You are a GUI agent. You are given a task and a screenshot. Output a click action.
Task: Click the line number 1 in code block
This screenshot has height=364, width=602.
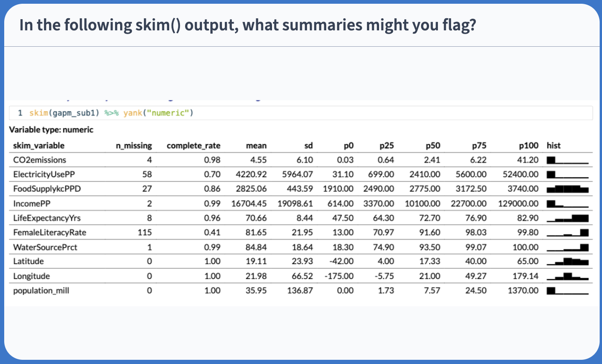20,113
